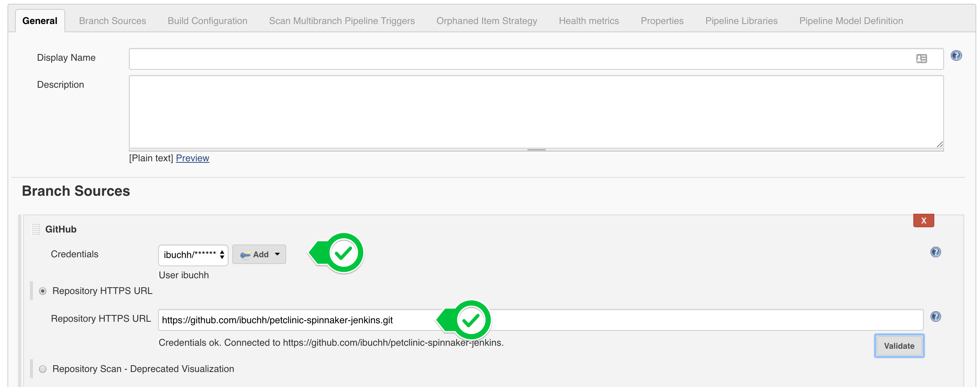Open help for GitHub Credentials
The height and width of the screenshot is (387, 980).
[935, 252]
